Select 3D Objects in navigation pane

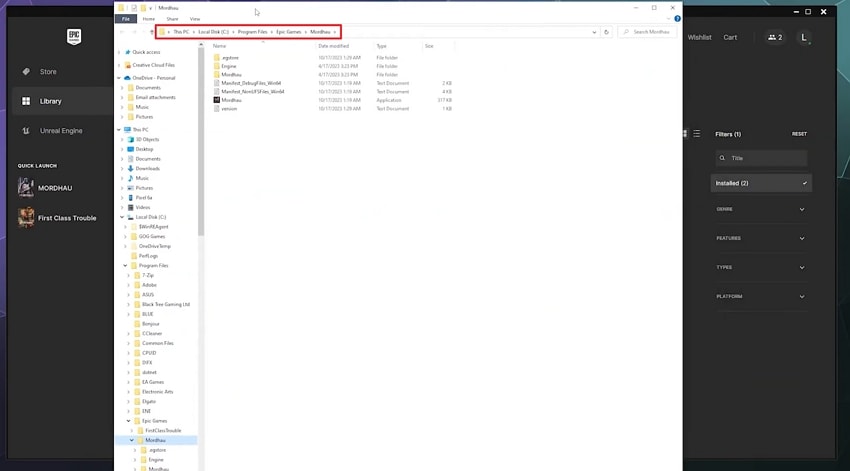[x=147, y=139]
